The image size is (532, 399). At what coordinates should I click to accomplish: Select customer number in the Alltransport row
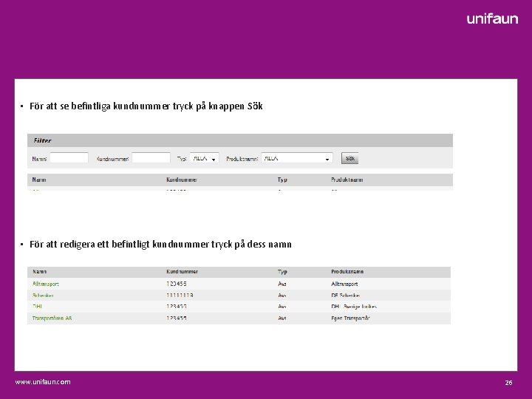(177, 284)
